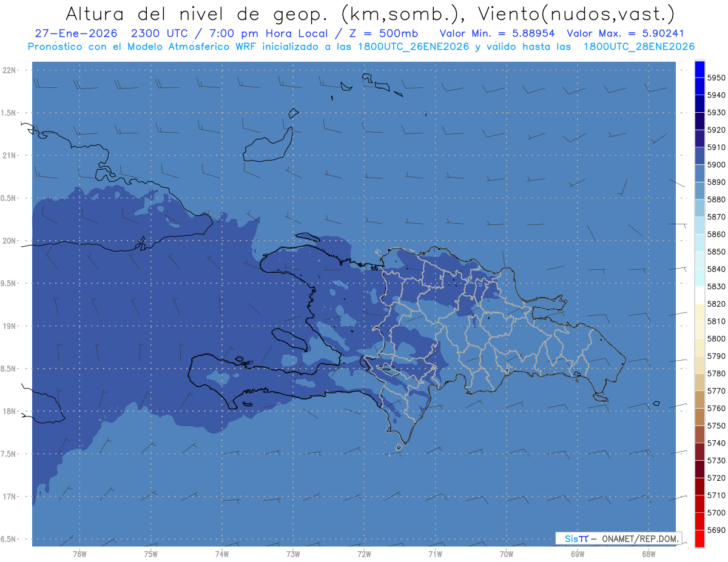Screen dimensions: 728x562
Task: Click the legend swatch between 5880 and 5870
Action: coord(699,208)
